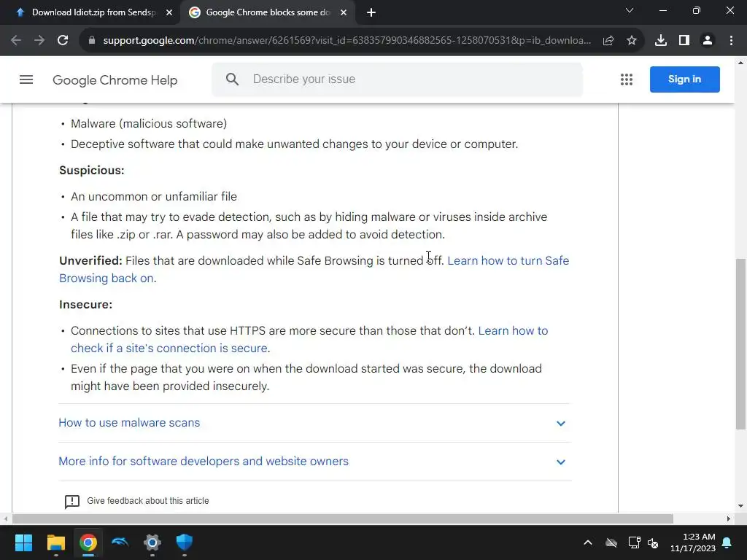Image resolution: width=747 pixels, height=560 pixels.
Task: Open Windows Security shield on taskbar
Action: click(185, 542)
